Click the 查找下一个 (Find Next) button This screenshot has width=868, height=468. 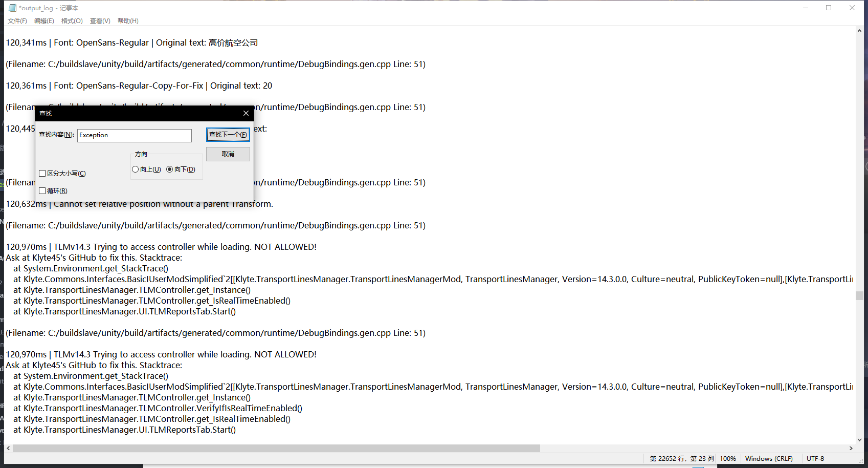[x=228, y=135]
